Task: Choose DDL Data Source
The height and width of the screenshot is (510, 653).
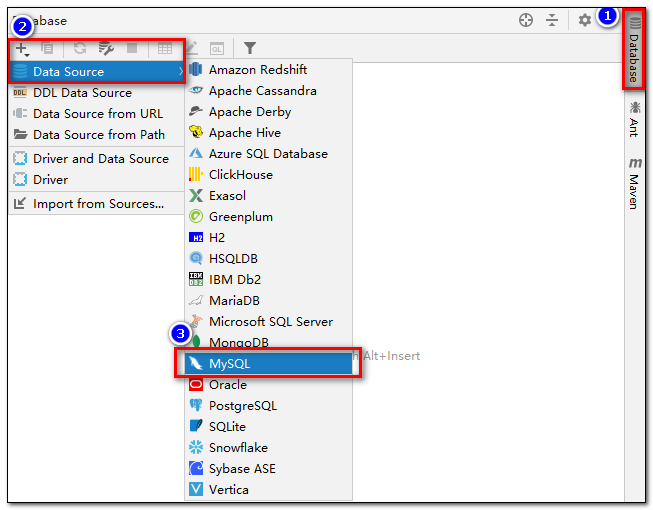Action: pos(97,92)
